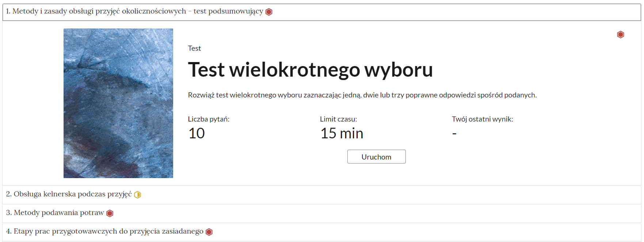Click the heading Test wielokrotnego wyboru
The height and width of the screenshot is (242, 644).
click(310, 70)
